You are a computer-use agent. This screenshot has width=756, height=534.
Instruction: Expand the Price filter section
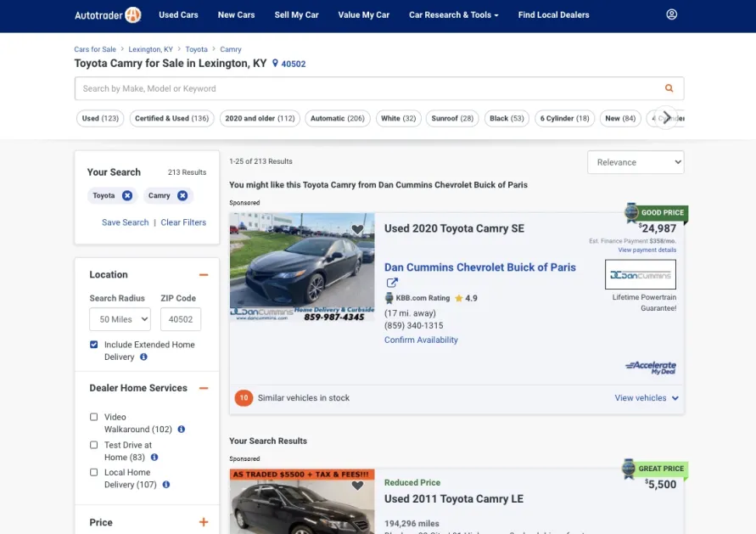pos(204,522)
